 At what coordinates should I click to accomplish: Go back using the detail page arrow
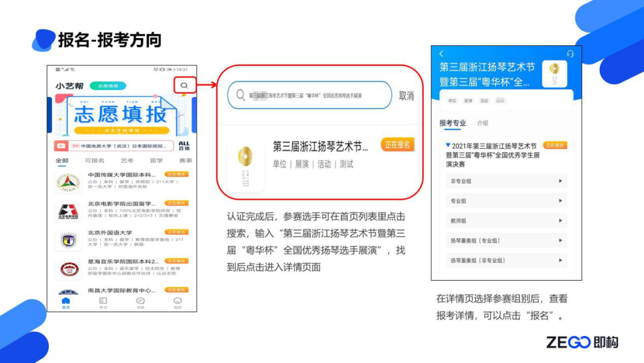pos(441,54)
